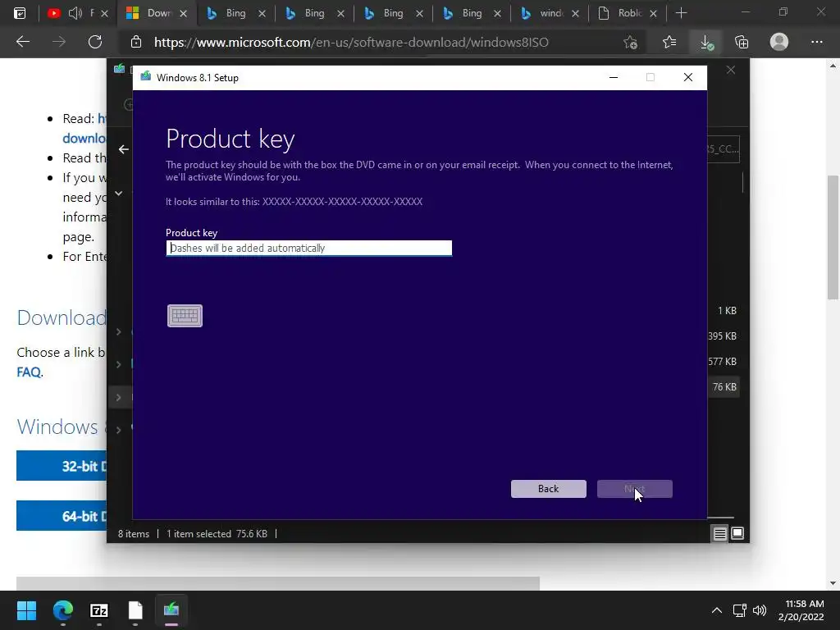Open Edge Settings and more menu
840x630 pixels.
coord(816,42)
